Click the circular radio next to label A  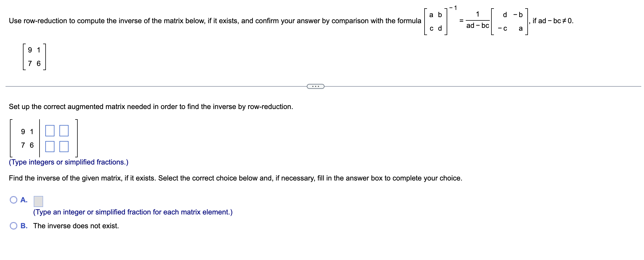(13, 200)
